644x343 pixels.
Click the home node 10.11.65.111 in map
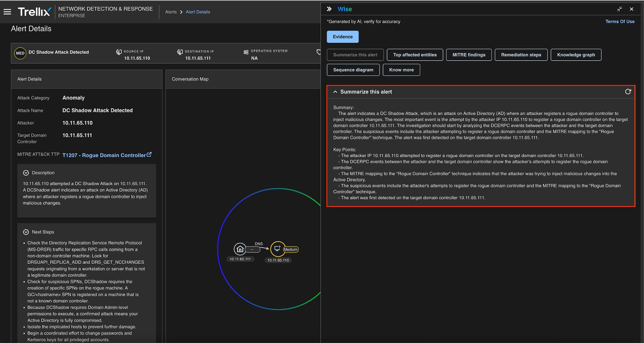coord(240,249)
